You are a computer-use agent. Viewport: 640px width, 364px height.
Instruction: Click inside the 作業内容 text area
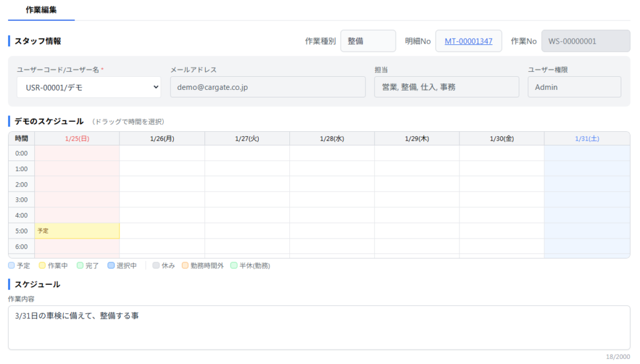(x=319, y=328)
